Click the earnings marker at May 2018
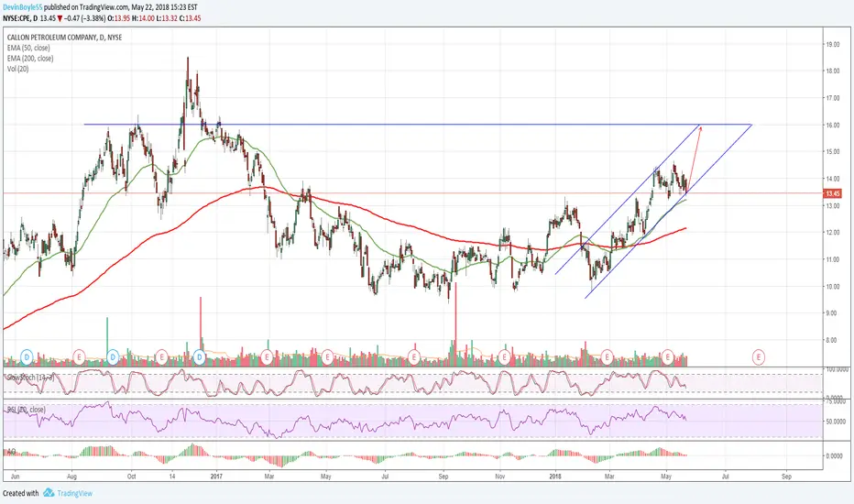854x504 pixels. click(x=668, y=357)
